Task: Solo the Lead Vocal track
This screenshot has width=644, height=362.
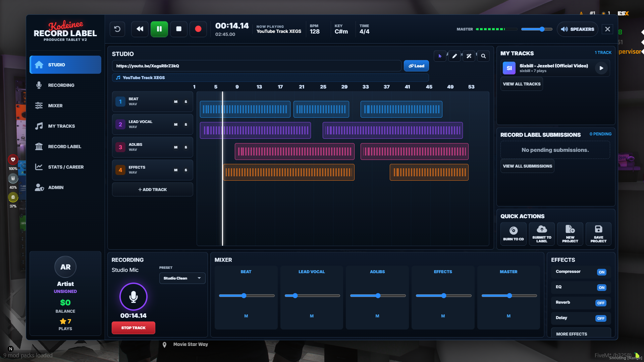Action: (x=186, y=124)
